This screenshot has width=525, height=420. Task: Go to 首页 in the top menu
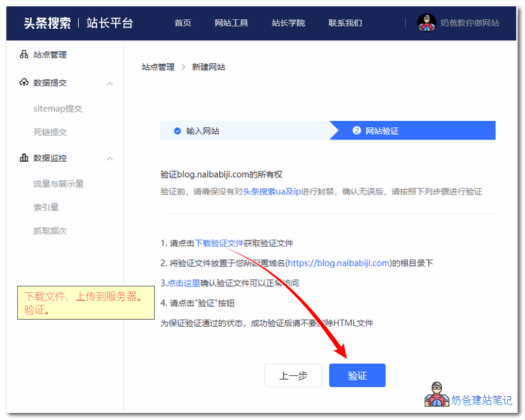(x=182, y=23)
